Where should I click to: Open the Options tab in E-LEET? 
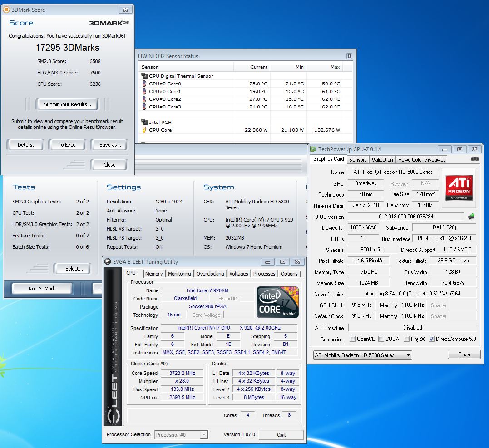[289, 274]
